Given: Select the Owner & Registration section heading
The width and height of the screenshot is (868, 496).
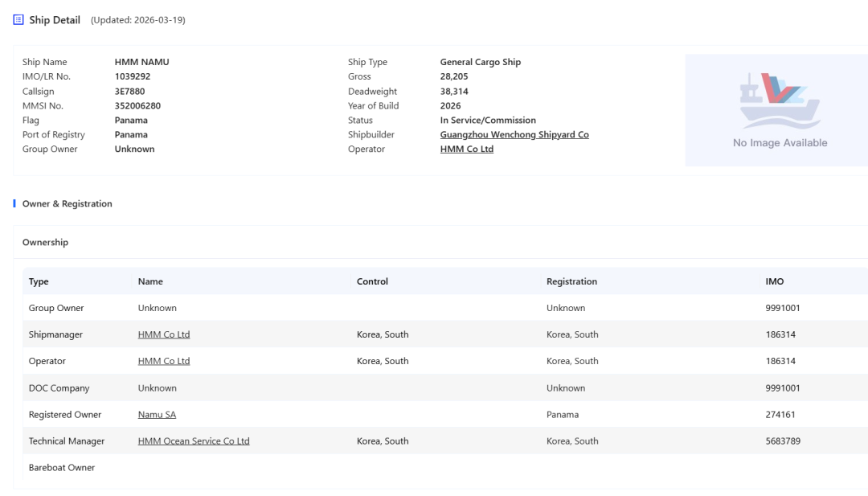Looking at the screenshot, I should (x=67, y=203).
